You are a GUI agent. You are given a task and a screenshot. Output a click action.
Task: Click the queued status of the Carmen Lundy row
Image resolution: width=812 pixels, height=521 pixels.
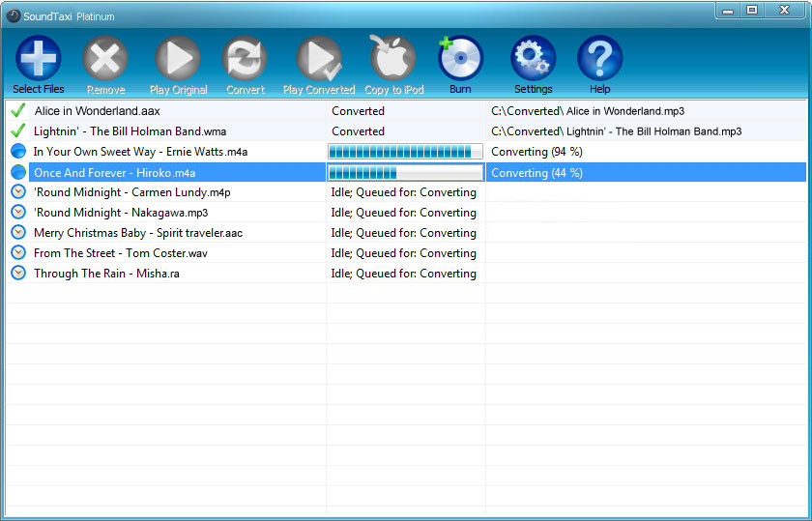(403, 192)
